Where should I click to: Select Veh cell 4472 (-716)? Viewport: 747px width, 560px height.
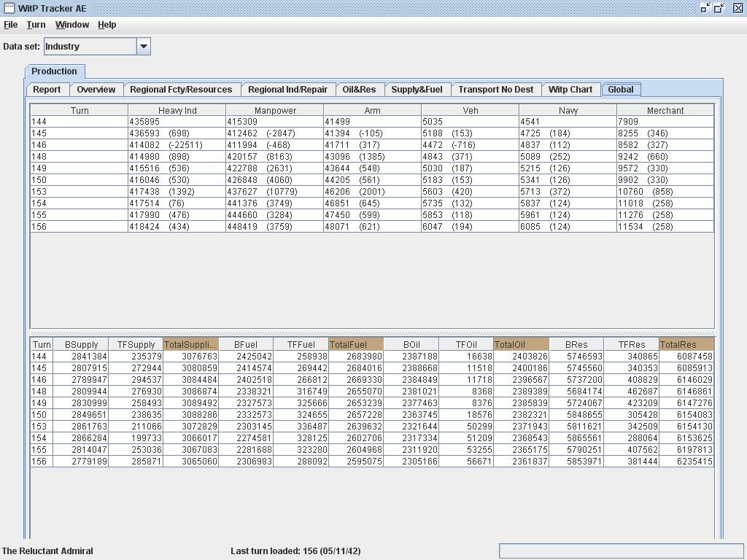pyautogui.click(x=471, y=145)
